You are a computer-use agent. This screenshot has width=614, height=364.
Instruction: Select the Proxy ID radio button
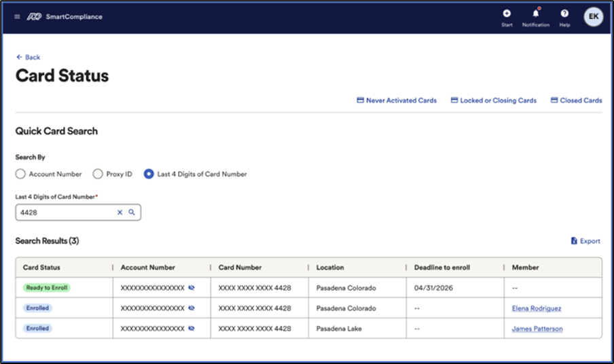98,174
